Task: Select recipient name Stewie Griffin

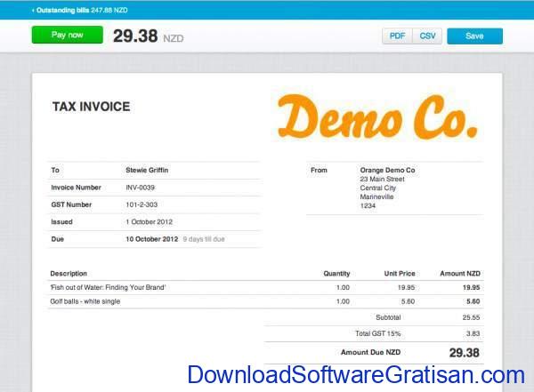Action: click(147, 170)
